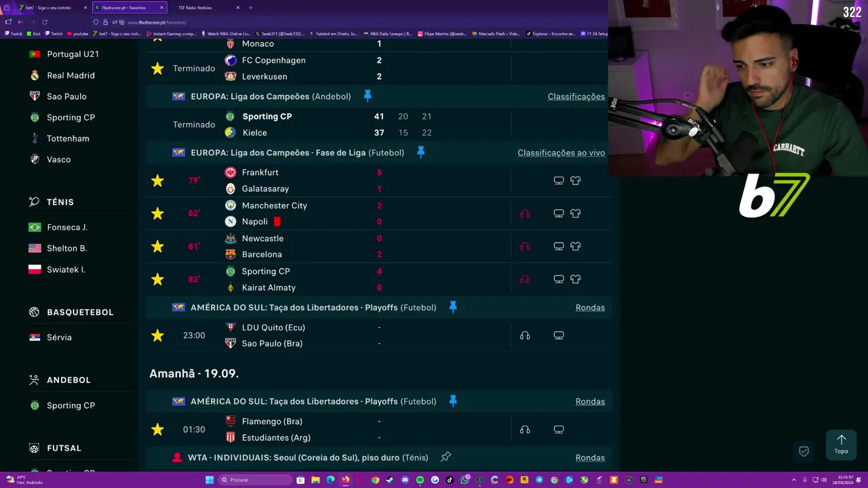The width and height of the screenshot is (868, 488).
Task: Select Sporting CP under football favorites
Action: coord(71,117)
